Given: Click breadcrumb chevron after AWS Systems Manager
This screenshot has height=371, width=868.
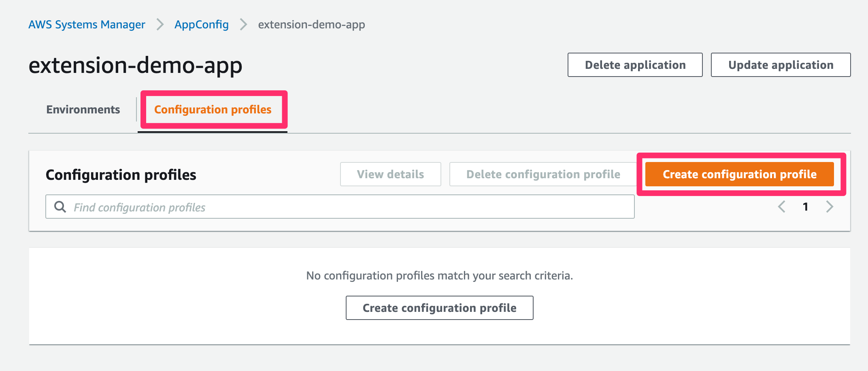Looking at the screenshot, I should (x=160, y=24).
